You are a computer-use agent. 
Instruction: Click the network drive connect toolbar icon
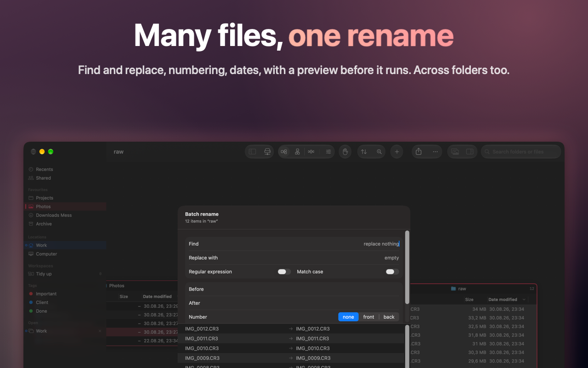pos(267,152)
